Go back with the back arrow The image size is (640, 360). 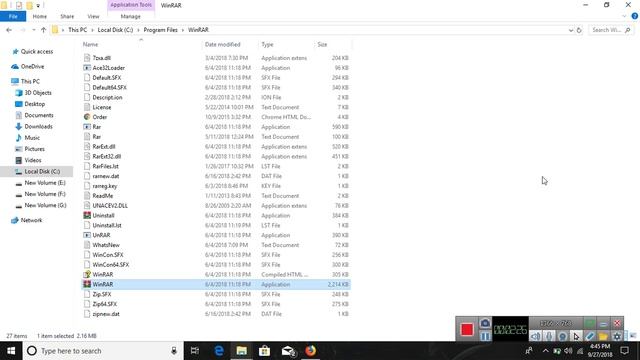[x=9, y=30]
